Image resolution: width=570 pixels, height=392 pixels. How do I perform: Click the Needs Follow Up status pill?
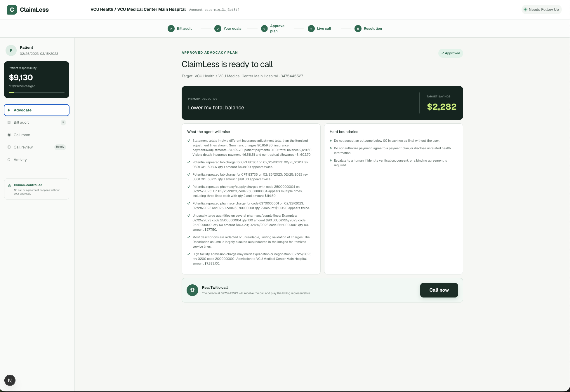(541, 10)
